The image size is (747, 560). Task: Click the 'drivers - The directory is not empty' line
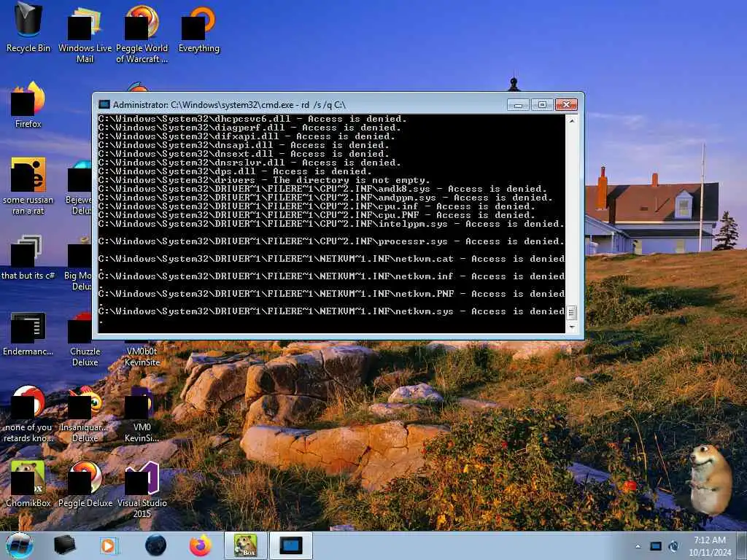[264, 181]
